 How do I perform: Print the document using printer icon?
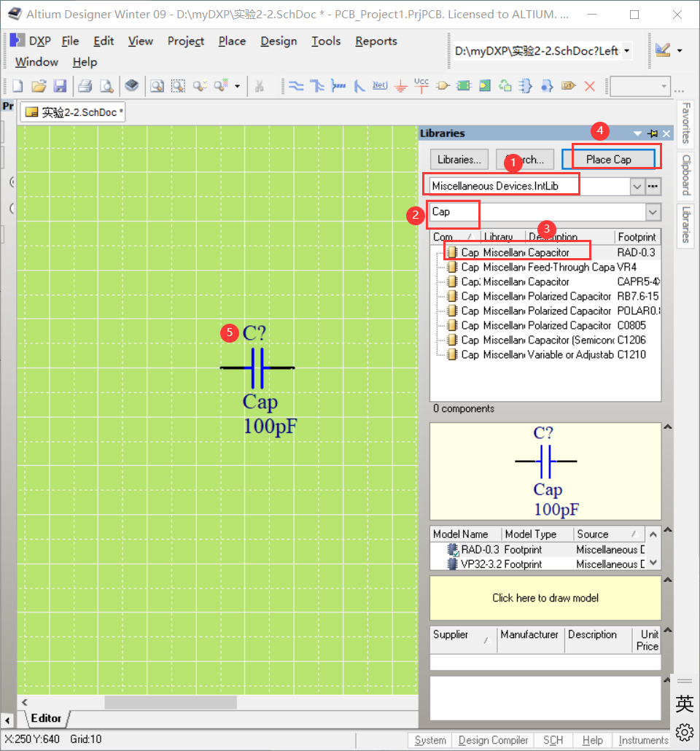[x=85, y=86]
